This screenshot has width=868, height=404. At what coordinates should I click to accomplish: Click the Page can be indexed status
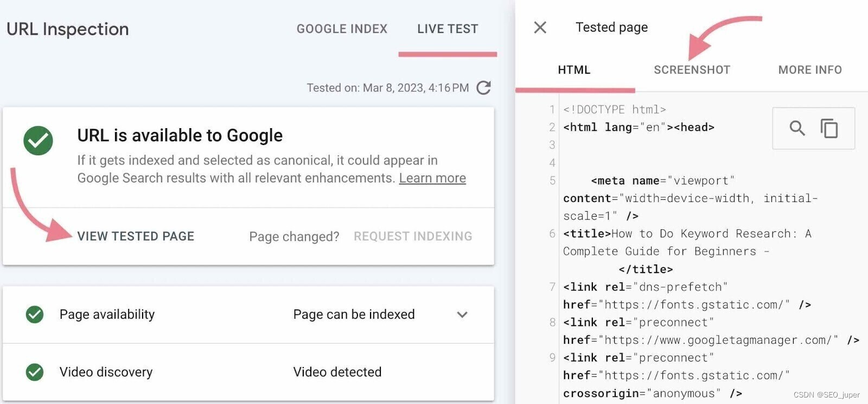354,314
